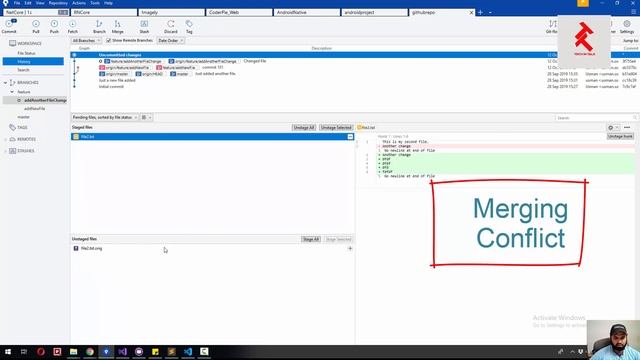Open Opera from the taskbar
Image resolution: width=640 pixels, height=360 pixels.
point(41,351)
